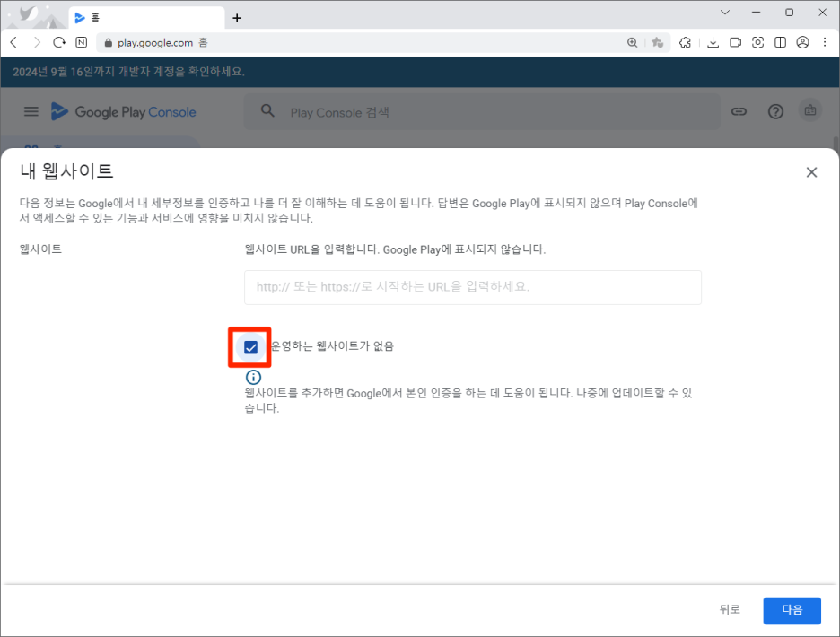Click the search magnifier in Play Console
840x637 pixels.
(x=267, y=111)
